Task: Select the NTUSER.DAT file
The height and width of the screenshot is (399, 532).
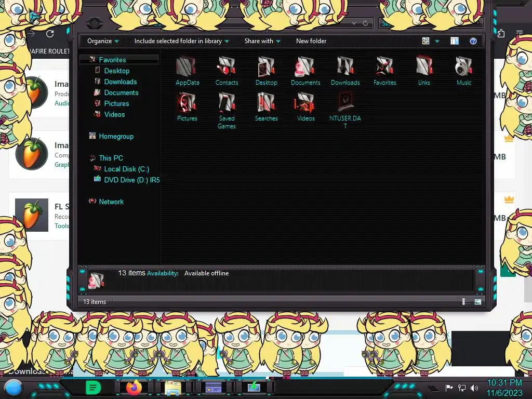Action: point(345,111)
